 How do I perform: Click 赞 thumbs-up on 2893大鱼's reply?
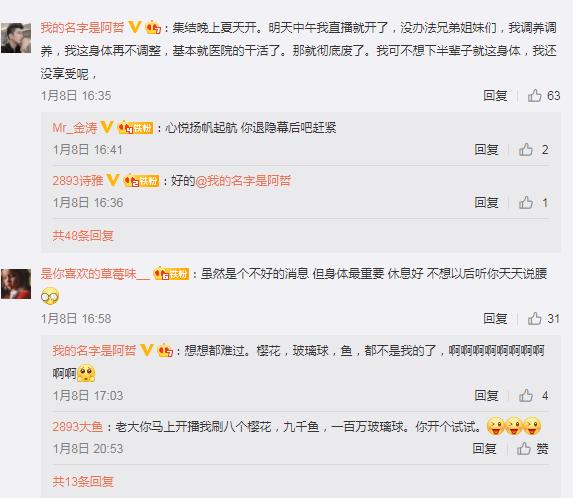pyautogui.click(x=533, y=448)
